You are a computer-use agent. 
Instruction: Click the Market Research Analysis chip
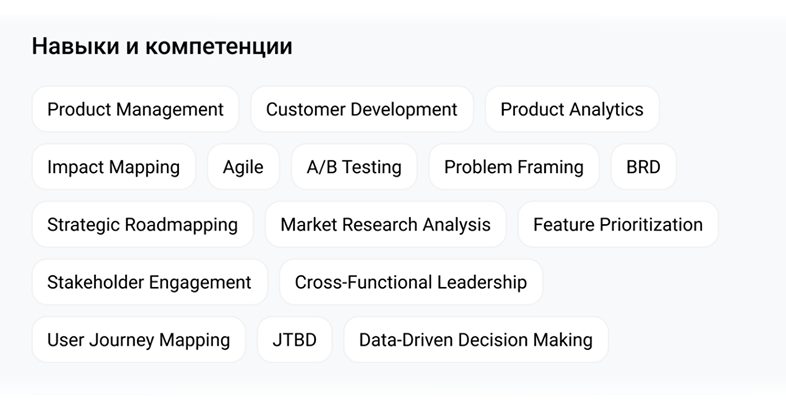(x=385, y=225)
